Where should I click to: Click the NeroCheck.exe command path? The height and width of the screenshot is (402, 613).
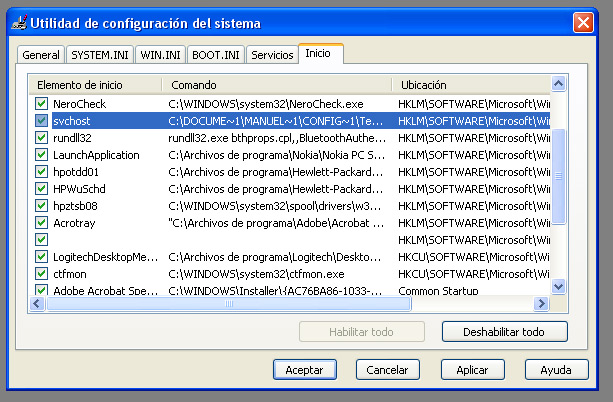coord(266,104)
